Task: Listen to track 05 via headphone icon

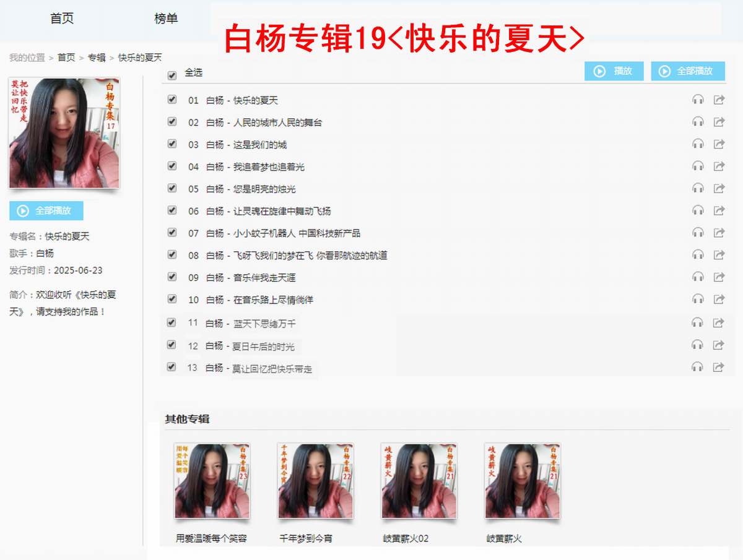Action: pyautogui.click(x=698, y=188)
